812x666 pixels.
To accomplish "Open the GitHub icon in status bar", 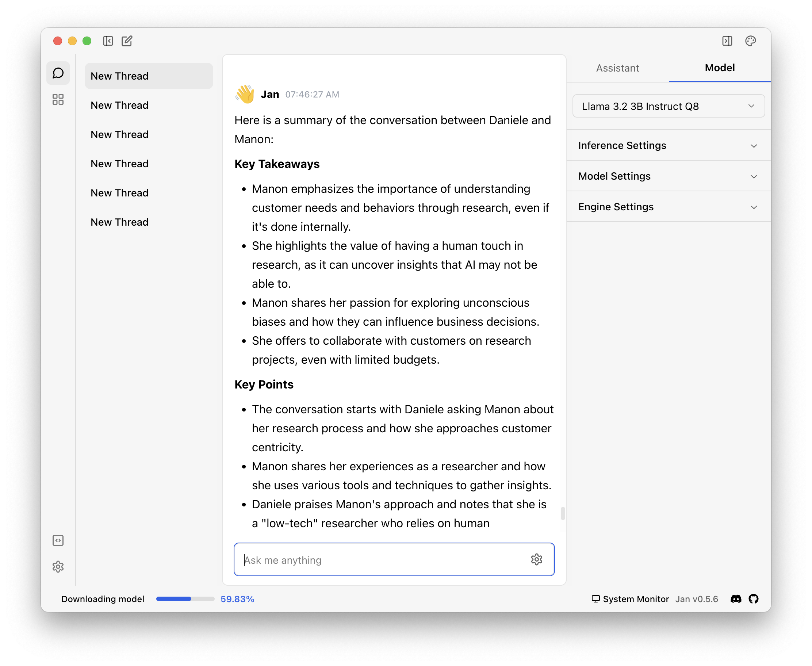I will [x=753, y=599].
